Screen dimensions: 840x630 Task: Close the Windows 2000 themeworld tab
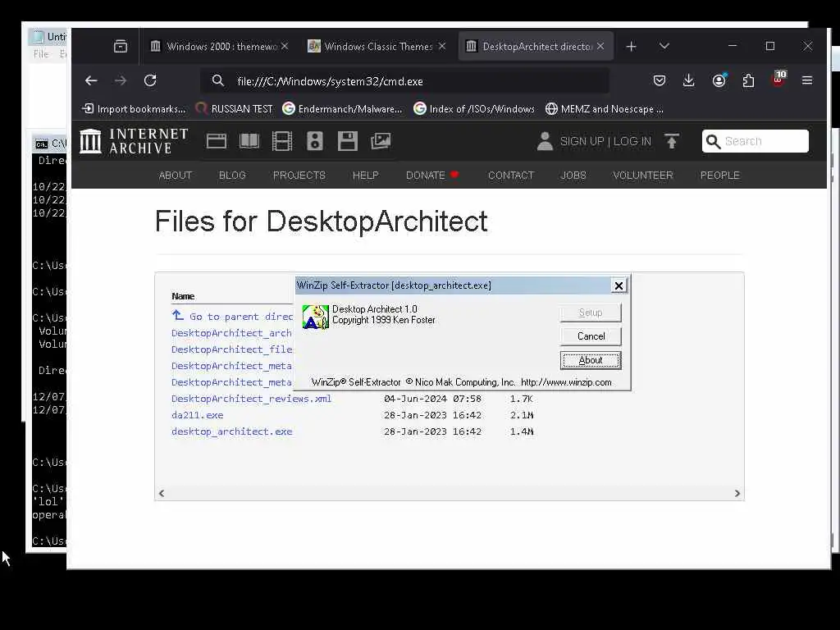pos(285,47)
